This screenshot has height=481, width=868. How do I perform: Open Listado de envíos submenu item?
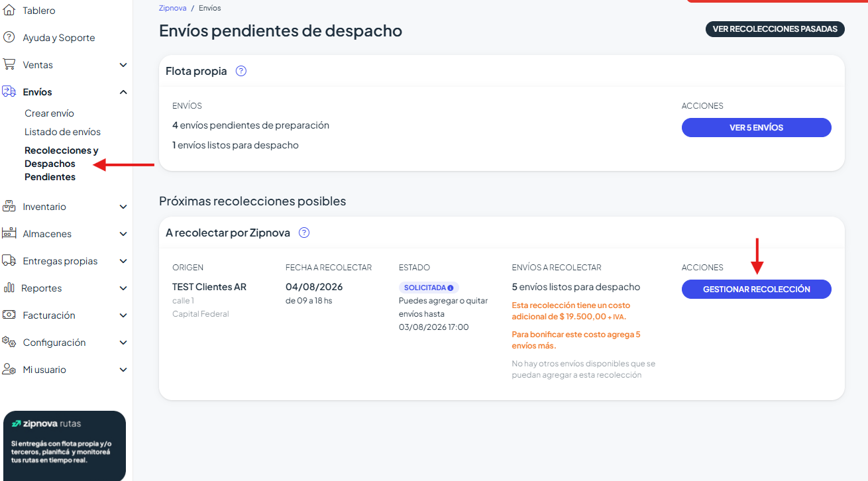pos(62,132)
